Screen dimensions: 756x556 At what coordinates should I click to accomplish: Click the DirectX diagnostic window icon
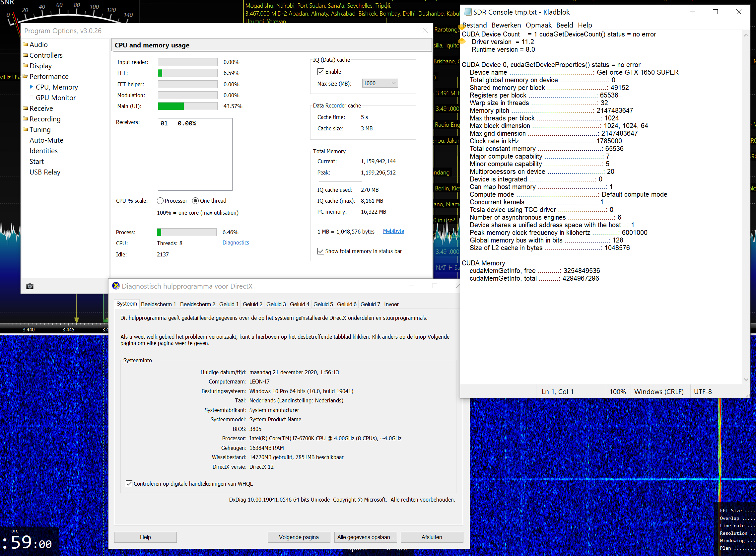pos(116,286)
